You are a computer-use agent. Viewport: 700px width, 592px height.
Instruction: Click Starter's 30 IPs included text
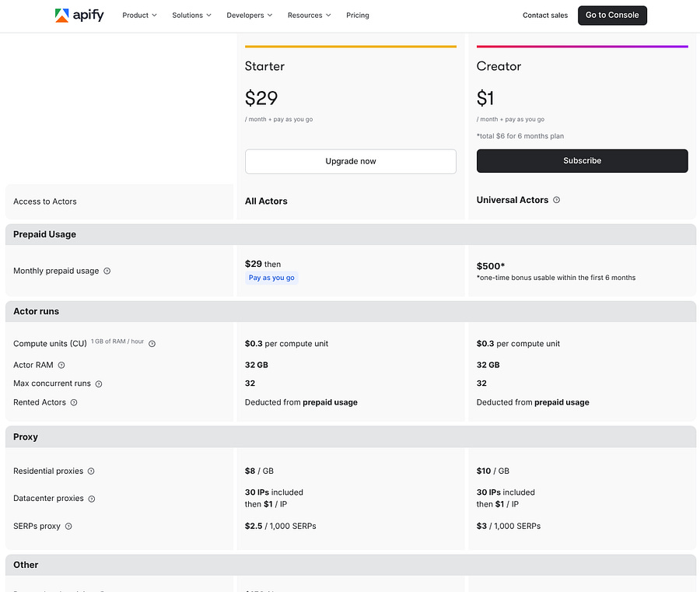(274, 492)
